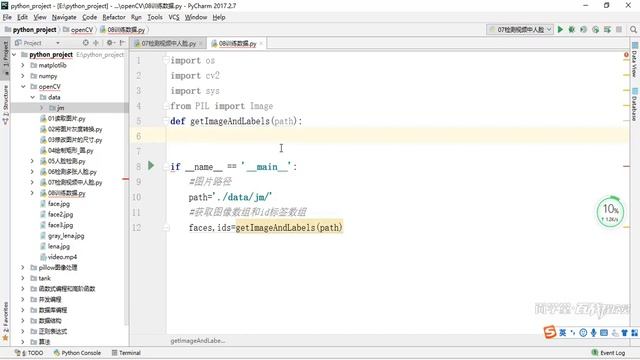Image resolution: width=640 pixels, height=360 pixels.
Task: Toggle the fold marker at import line 1
Action: coord(166,60)
